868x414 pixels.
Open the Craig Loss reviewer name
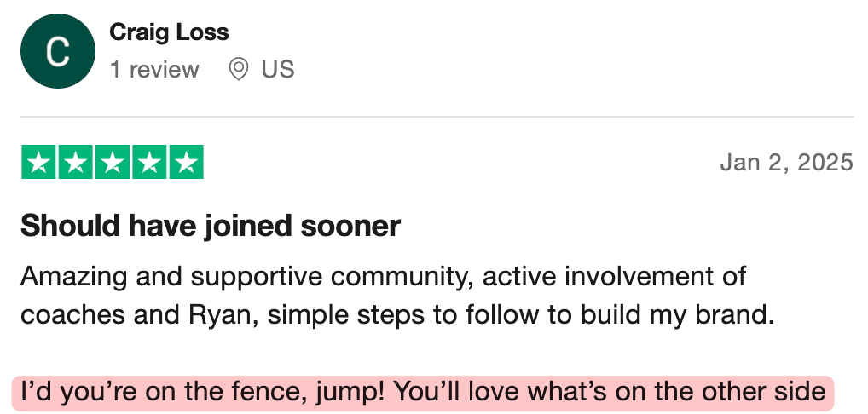[169, 33]
